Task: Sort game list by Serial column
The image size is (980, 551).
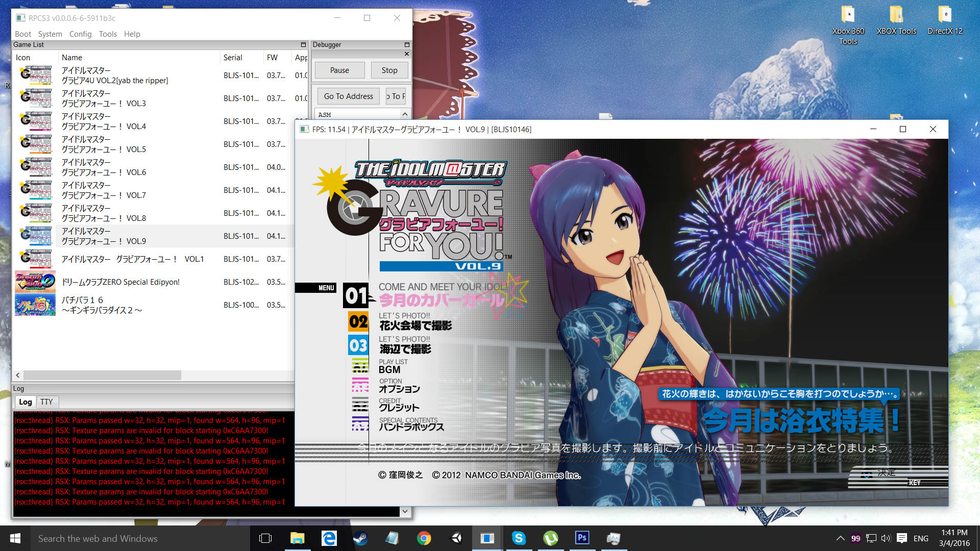Action: [x=241, y=58]
